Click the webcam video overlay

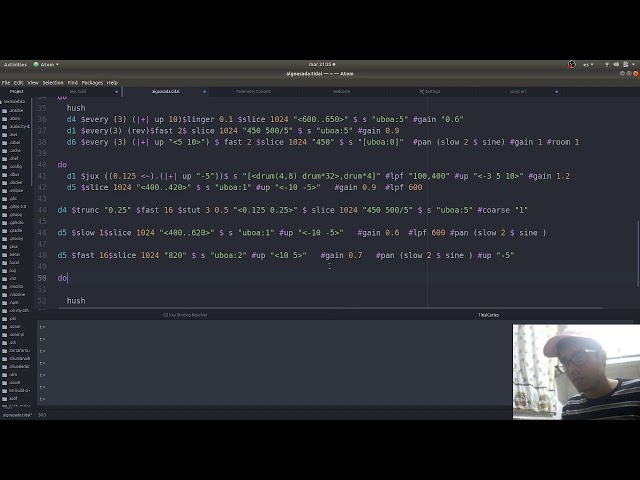point(576,372)
